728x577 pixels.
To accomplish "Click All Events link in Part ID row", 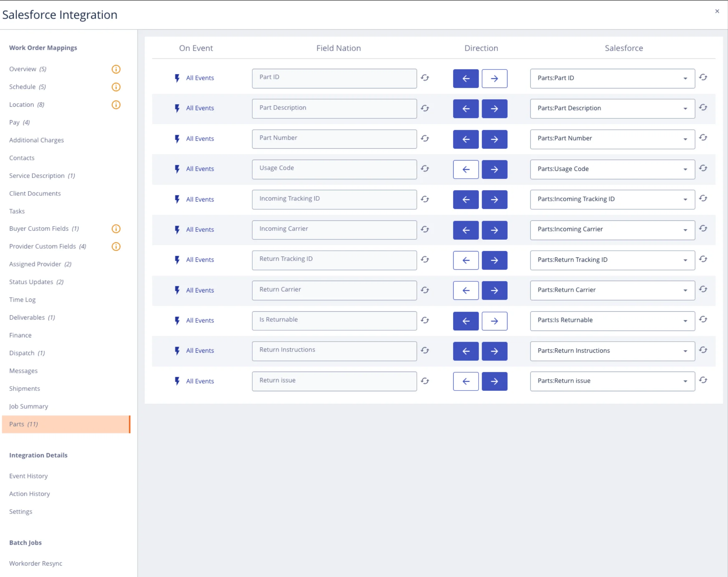I will click(200, 78).
